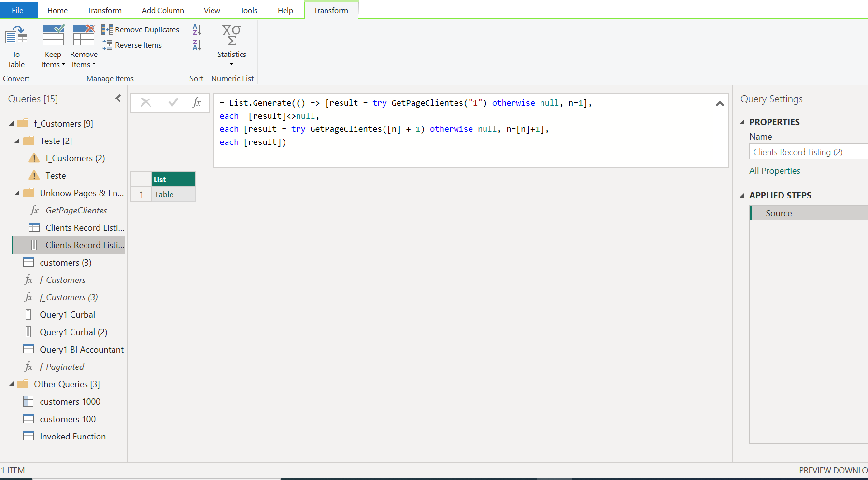The image size is (868, 480).
Task: Switch to Home ribbon tab
Action: 57,10
